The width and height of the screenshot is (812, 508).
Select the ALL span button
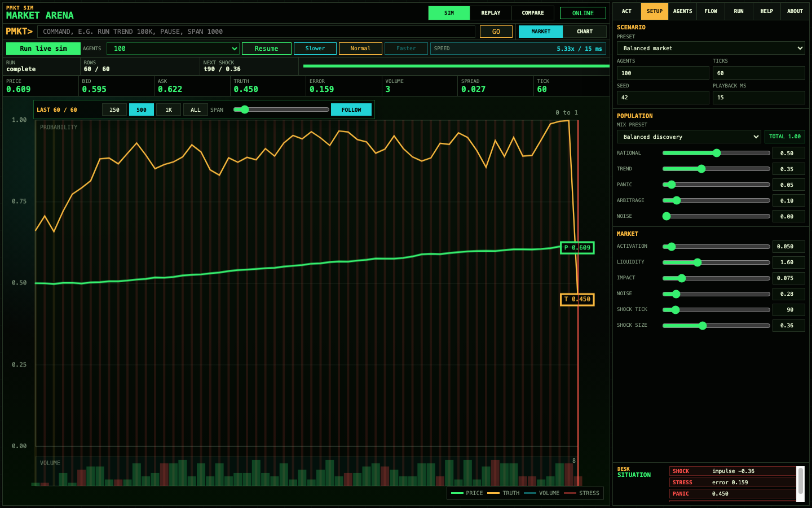tap(196, 110)
